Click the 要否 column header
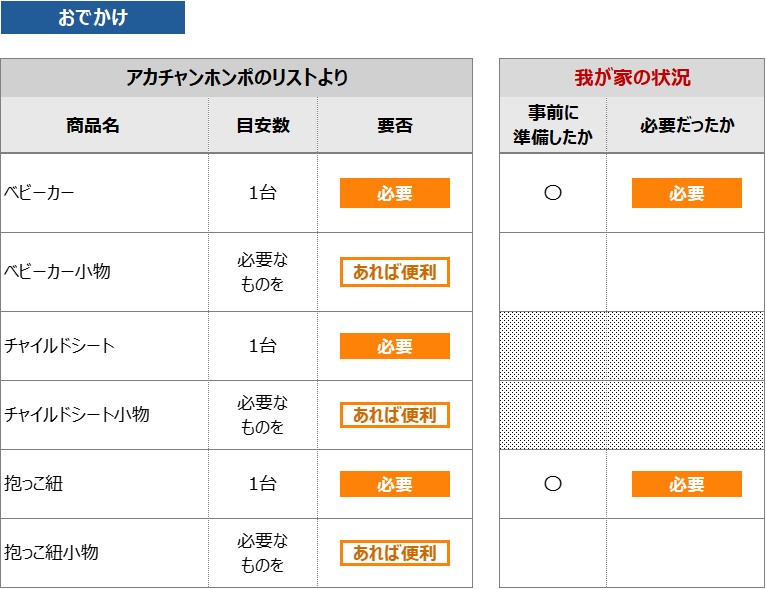The height and width of the screenshot is (589, 766). click(x=395, y=125)
